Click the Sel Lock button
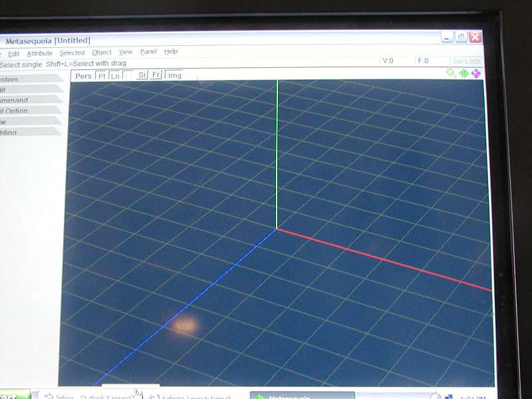The height and width of the screenshot is (399, 532). click(467, 61)
